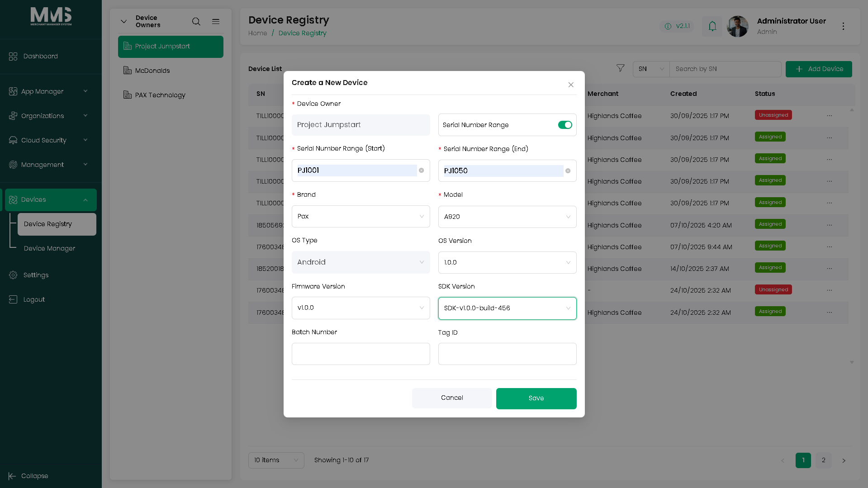This screenshot has width=868, height=488.
Task: Click the Merchant column header
Action: pyautogui.click(x=603, y=94)
